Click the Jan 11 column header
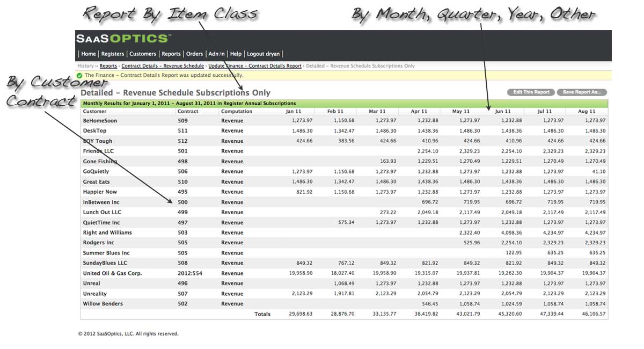The image size is (644, 349). [293, 112]
